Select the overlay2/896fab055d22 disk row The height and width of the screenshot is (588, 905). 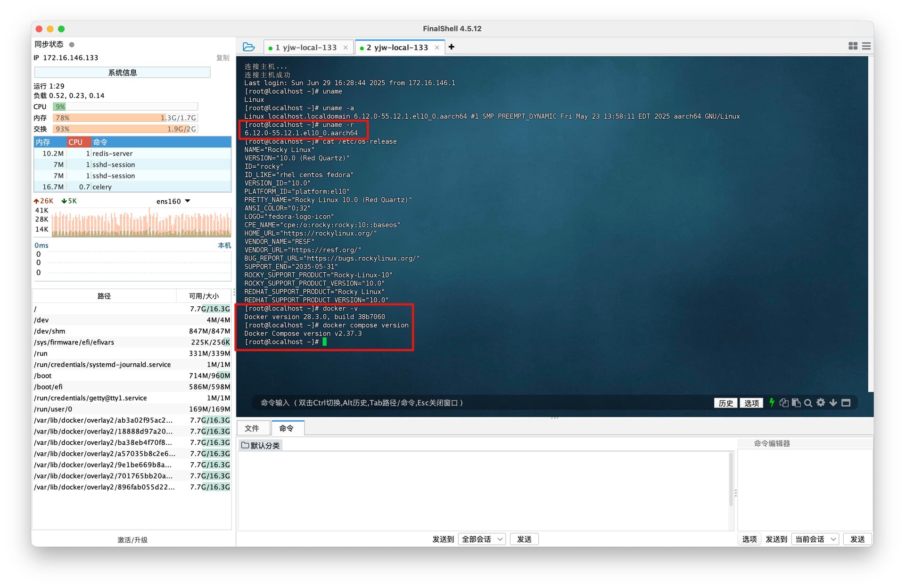[x=132, y=487]
